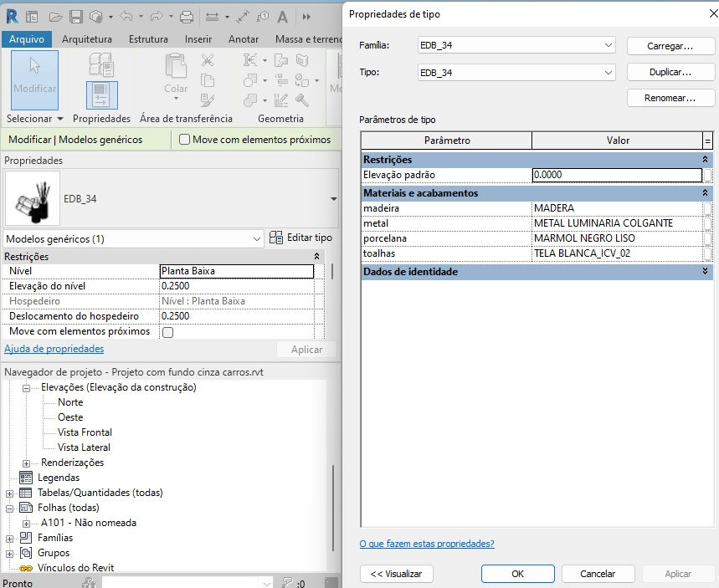Image resolution: width=719 pixels, height=588 pixels.
Task: Expand more quick access toolbar commands
Action: click(x=306, y=17)
